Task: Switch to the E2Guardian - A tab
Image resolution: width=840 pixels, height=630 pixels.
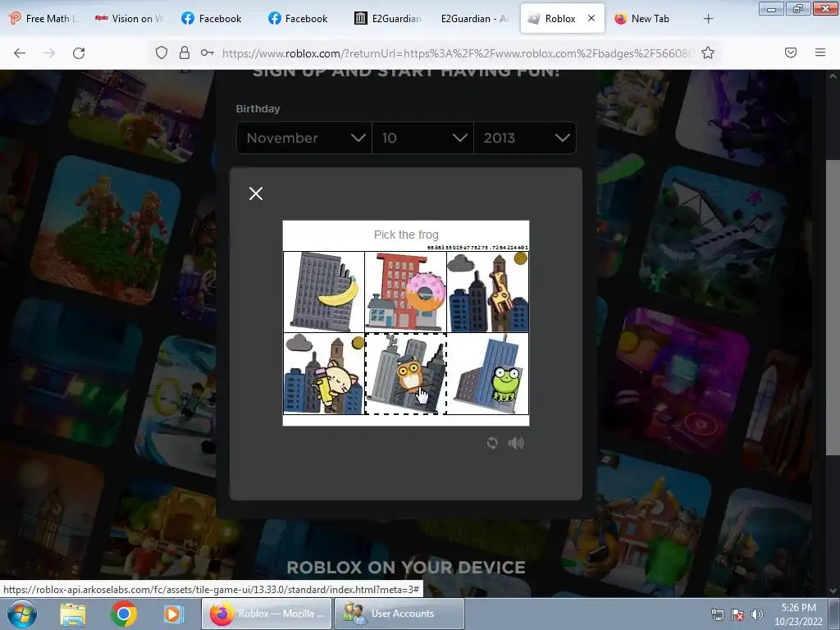Action: [475, 19]
